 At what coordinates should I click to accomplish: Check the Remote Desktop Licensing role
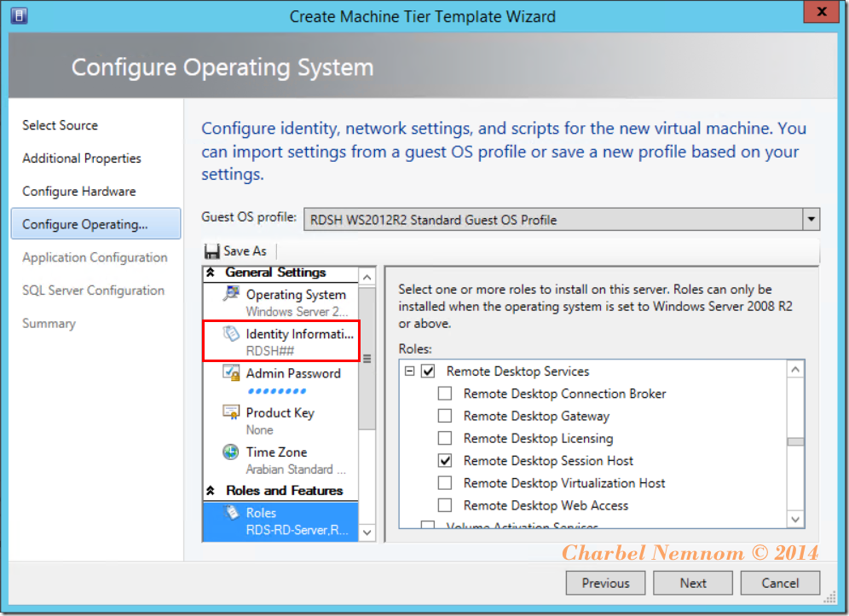(x=445, y=438)
